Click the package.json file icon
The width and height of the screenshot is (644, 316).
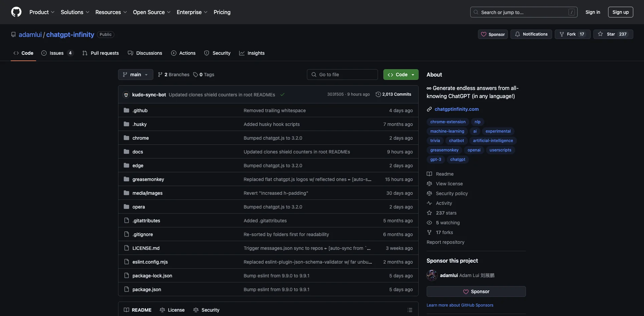point(126,289)
